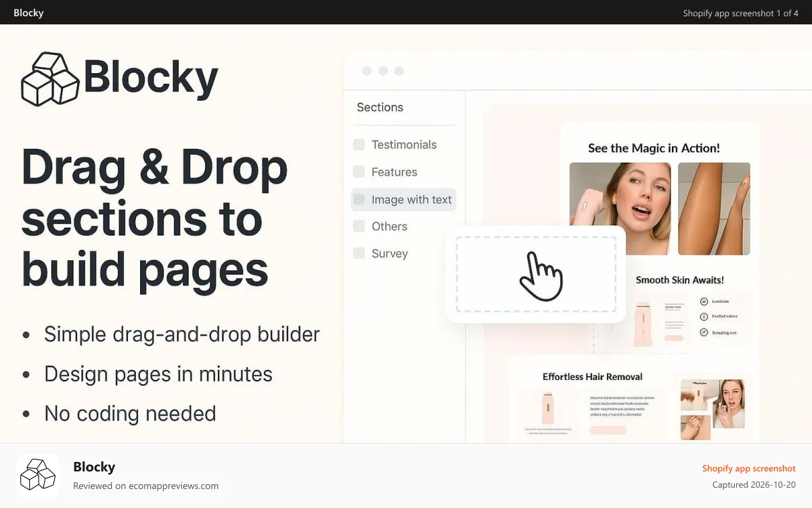
Task: Click the See the Magic in Action heading
Action: 654,148
